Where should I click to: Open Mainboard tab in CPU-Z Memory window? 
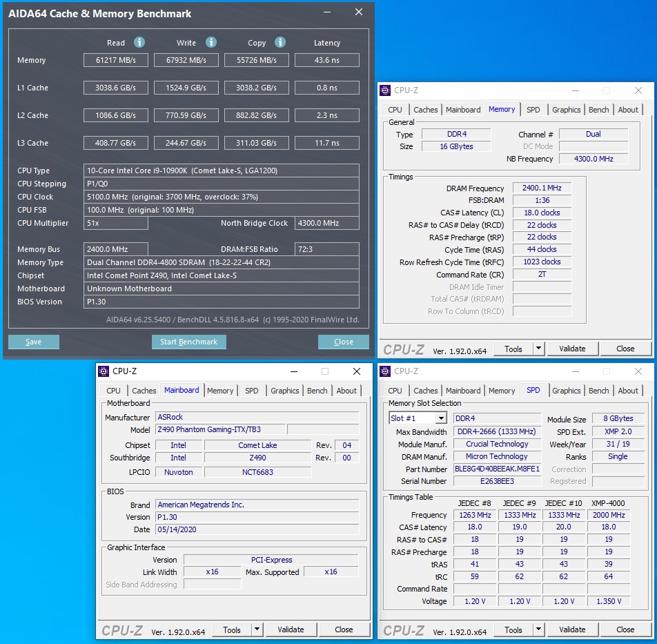click(x=463, y=110)
